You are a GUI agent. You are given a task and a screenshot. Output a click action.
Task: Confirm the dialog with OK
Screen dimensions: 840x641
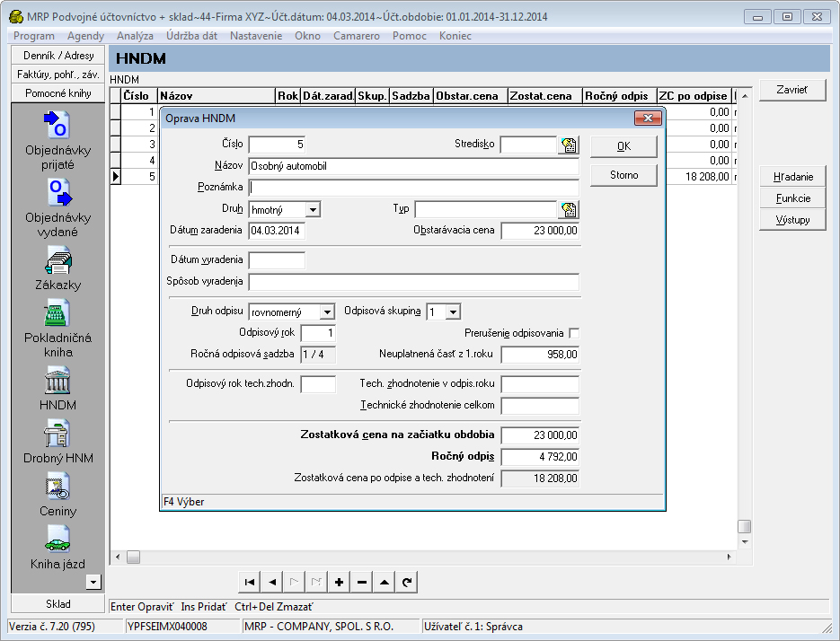click(623, 146)
